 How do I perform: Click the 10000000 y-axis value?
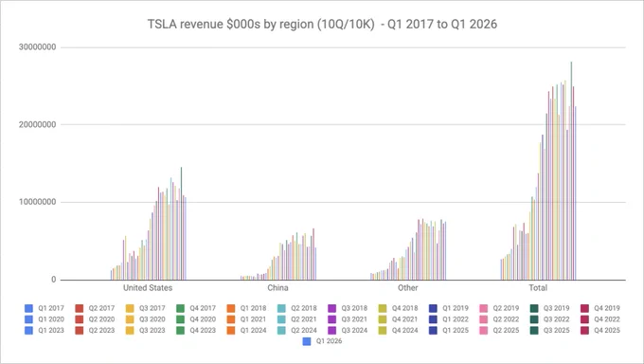pyautogui.click(x=37, y=202)
